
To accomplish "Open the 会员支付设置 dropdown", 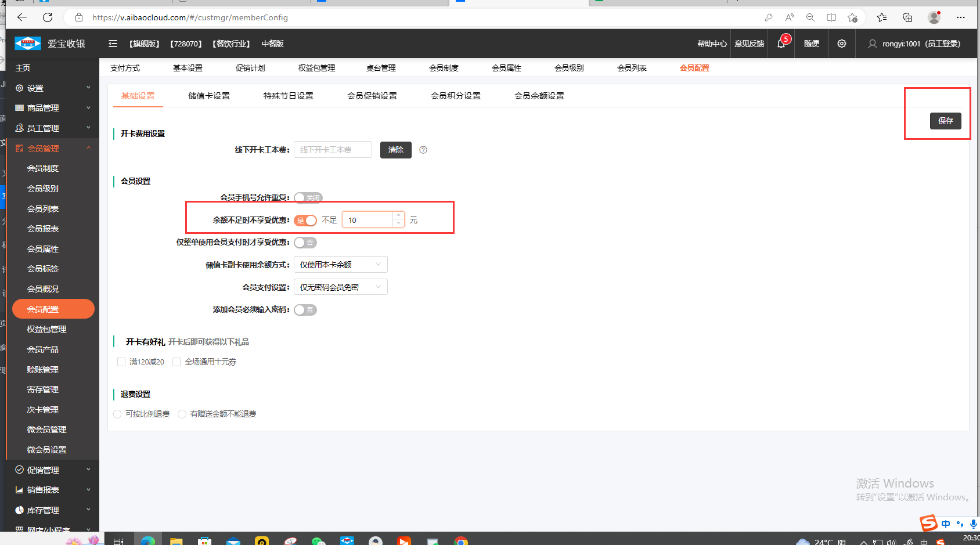I will [340, 287].
